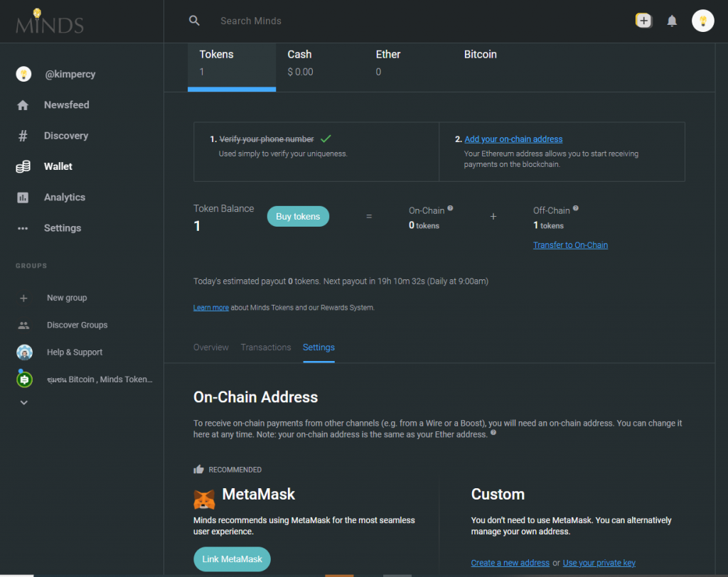Viewport: 728px width, 577px height.
Task: Click the on-chain address note help icon
Action: click(493, 433)
